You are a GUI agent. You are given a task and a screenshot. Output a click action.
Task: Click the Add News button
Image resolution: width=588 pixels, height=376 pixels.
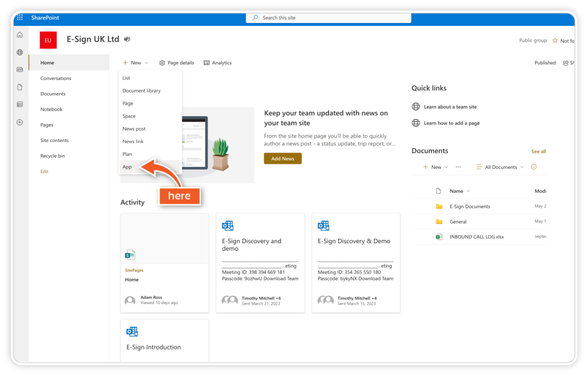(283, 159)
